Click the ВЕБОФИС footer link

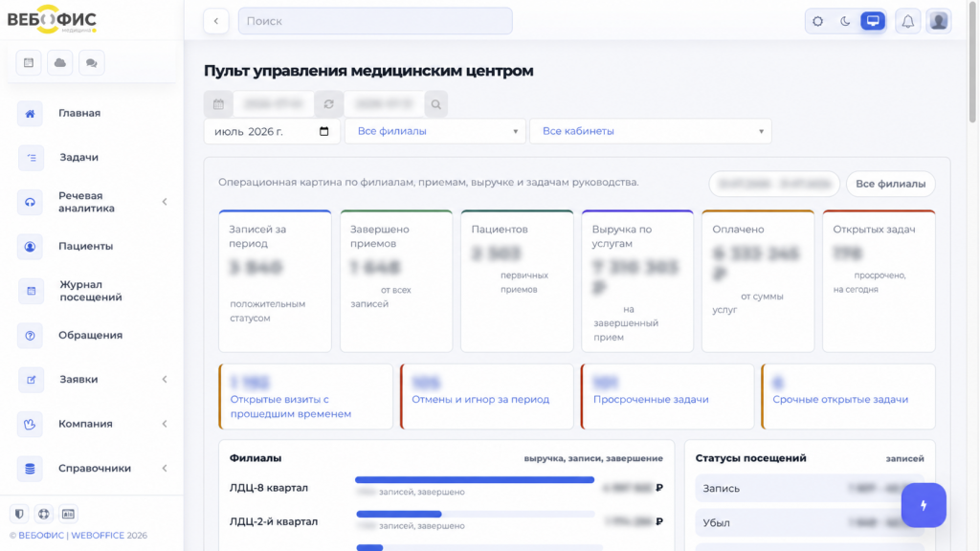[41, 536]
